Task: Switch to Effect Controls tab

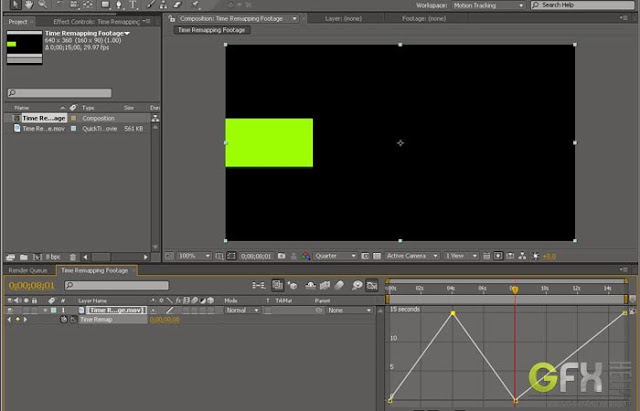Action: [x=96, y=22]
